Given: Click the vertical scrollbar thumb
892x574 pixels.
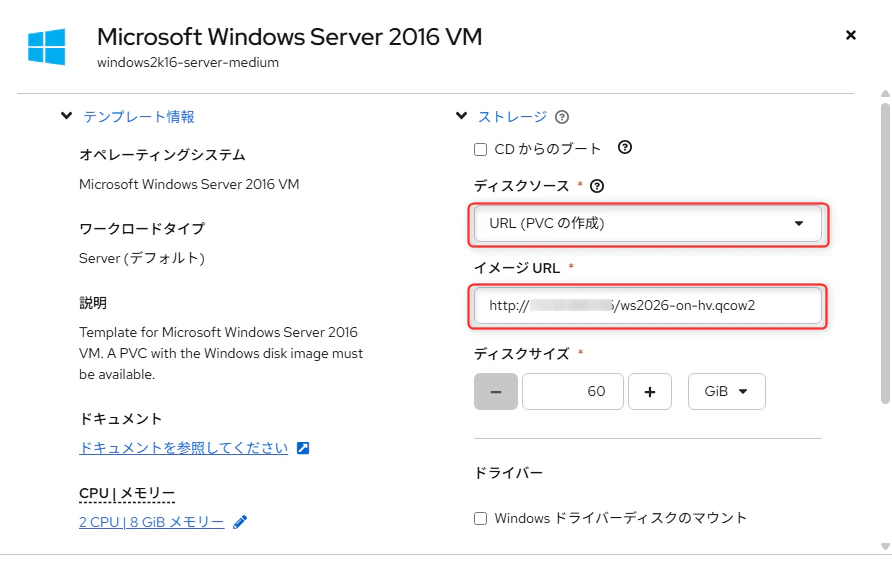Looking at the screenshot, I should (x=885, y=253).
